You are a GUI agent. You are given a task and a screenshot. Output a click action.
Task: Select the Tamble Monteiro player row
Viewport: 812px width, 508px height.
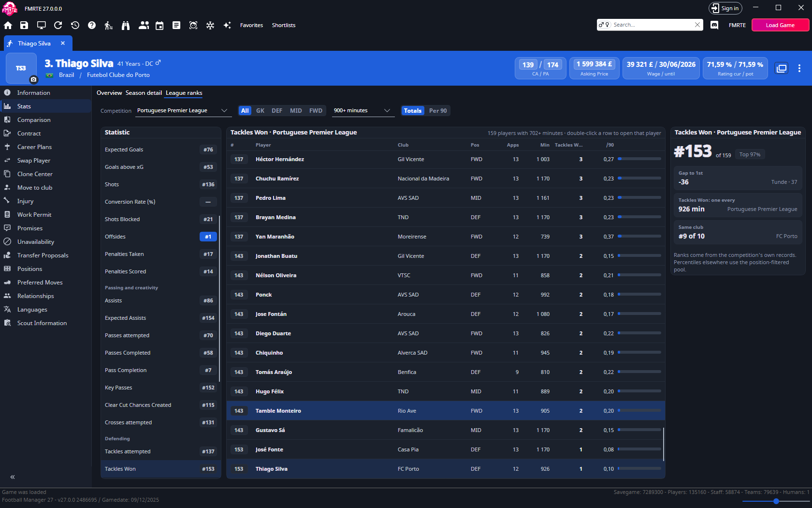[x=446, y=411]
